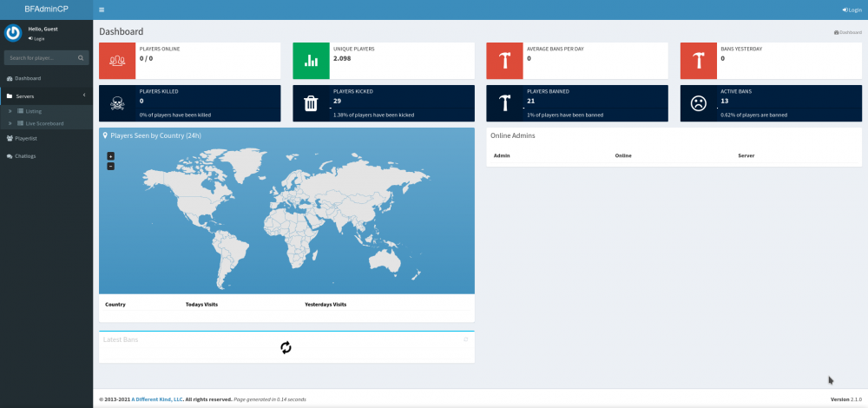Toggle the sidebar with the hamburger icon
The width and height of the screenshot is (868, 408).
[x=102, y=10]
